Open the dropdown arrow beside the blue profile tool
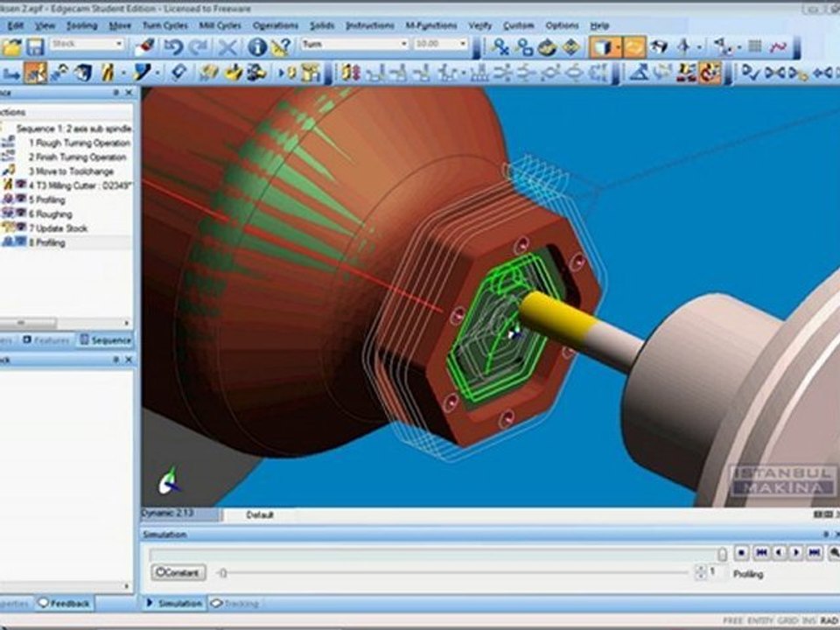 point(157,73)
